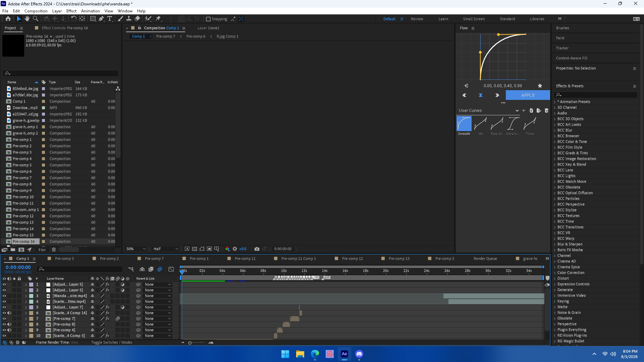Hide layer 1 Adjustment Layer 5
This screenshot has width=644, height=362.
coord(4,285)
